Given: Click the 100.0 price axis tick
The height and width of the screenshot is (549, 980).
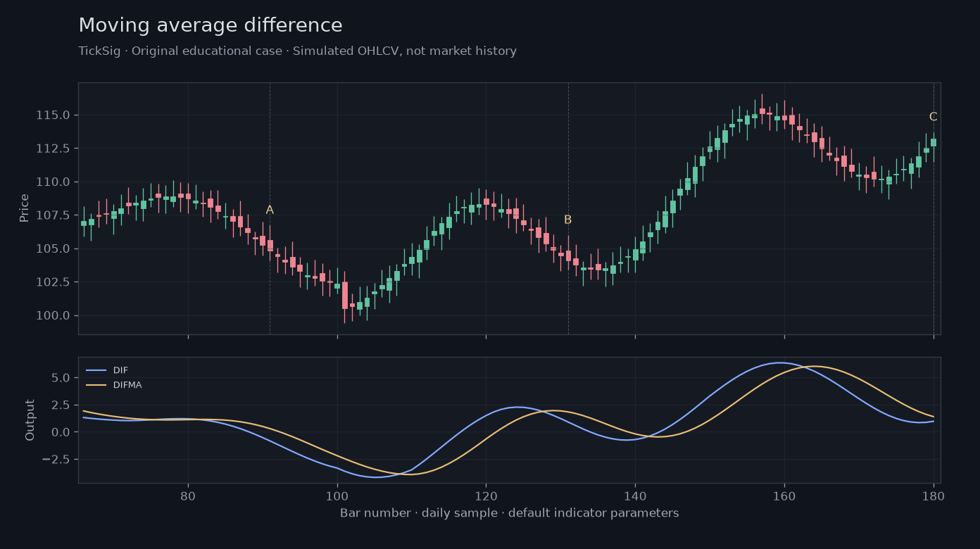Looking at the screenshot, I should point(53,315).
